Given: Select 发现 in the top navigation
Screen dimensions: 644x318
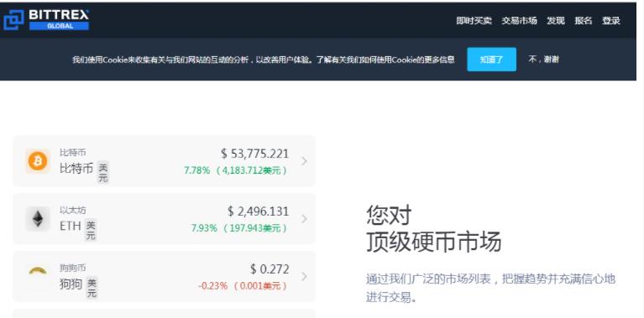Looking at the screenshot, I should tap(555, 21).
